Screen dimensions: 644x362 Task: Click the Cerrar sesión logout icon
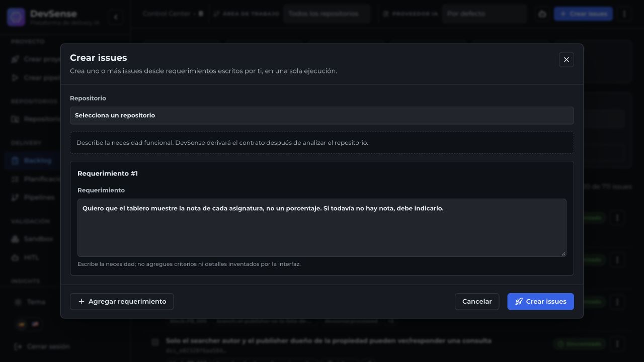(x=19, y=346)
